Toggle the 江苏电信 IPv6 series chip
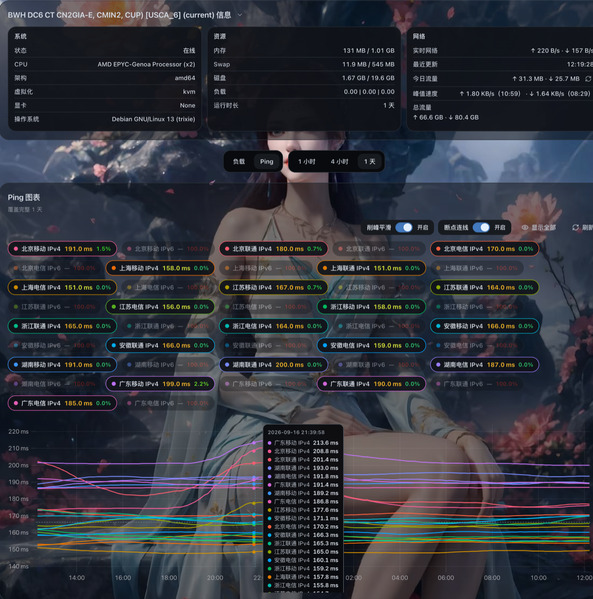Image resolution: width=593 pixels, height=599 pixels. click(266, 307)
